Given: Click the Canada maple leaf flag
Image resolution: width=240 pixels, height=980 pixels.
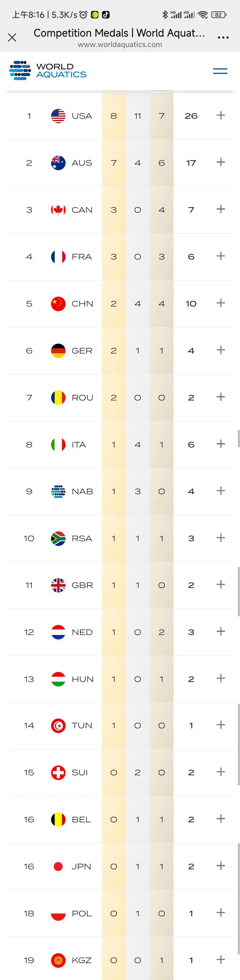Looking at the screenshot, I should [58, 210].
